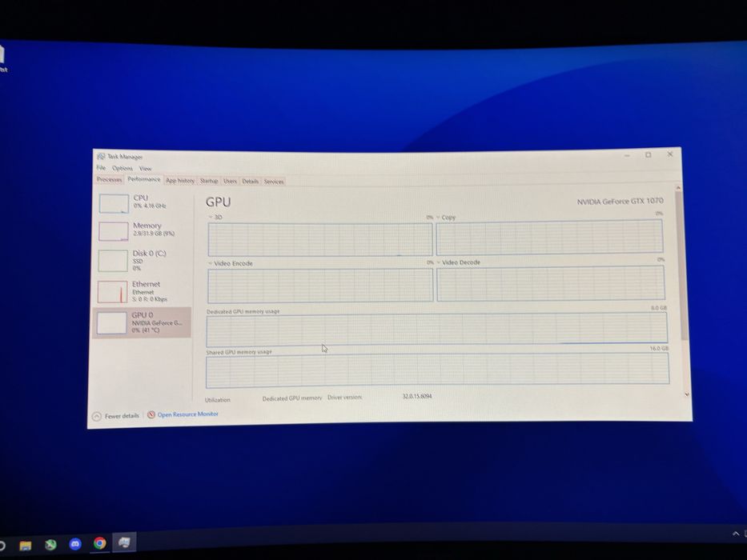Switch to the Processes tab
The width and height of the screenshot is (747, 560).
[109, 179]
